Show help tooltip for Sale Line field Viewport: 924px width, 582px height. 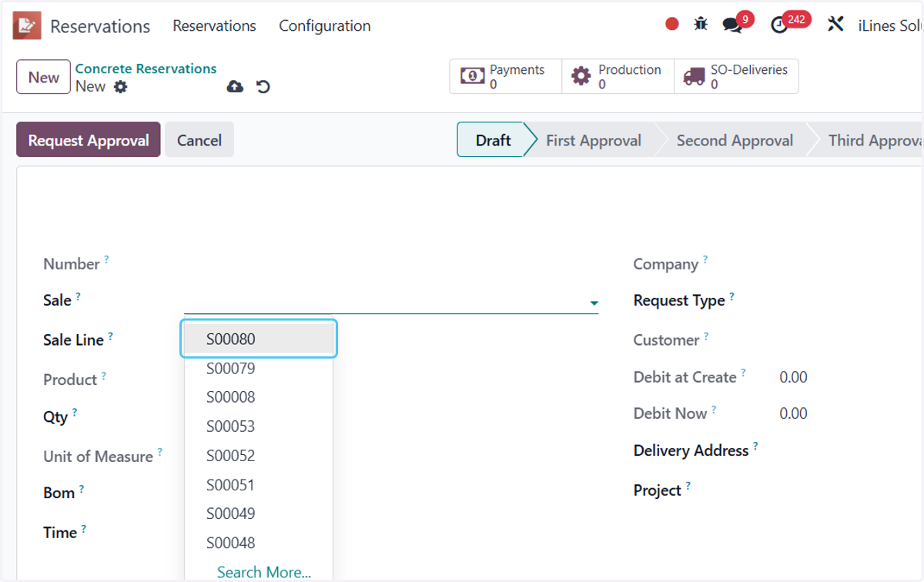(110, 336)
